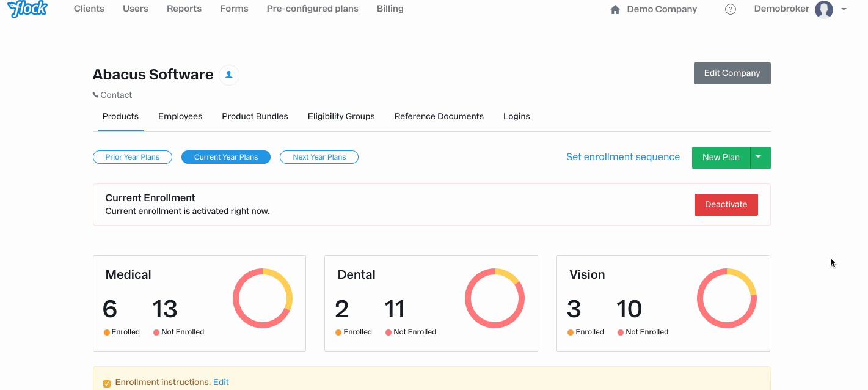The height and width of the screenshot is (390, 868).
Task: Expand the Demobroker account dropdown arrow
Action: [844, 9]
